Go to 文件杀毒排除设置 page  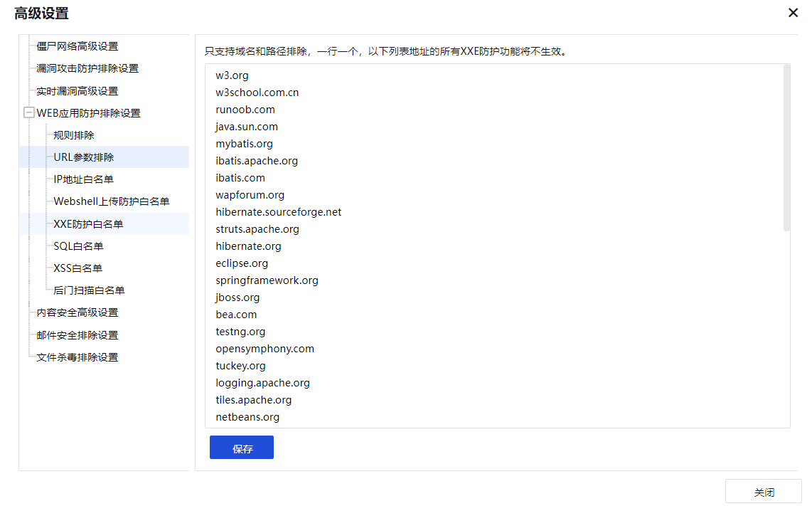click(77, 357)
